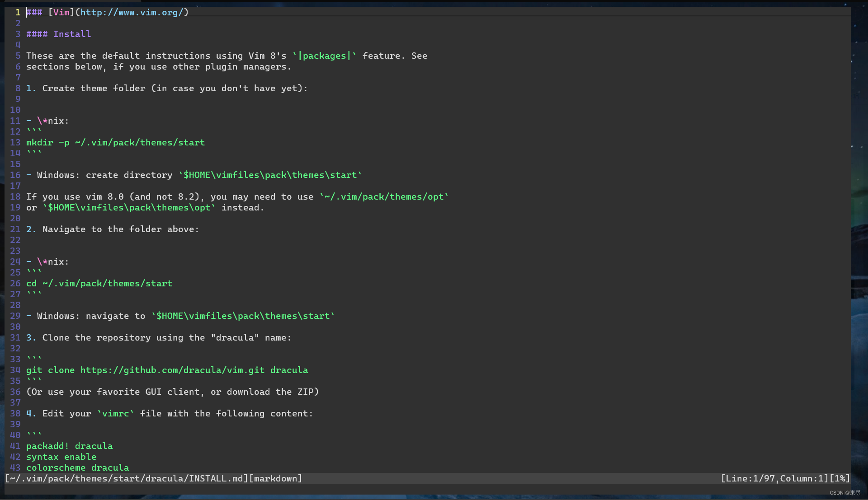Select the packadd! dracula line
The width and height of the screenshot is (868, 500).
coord(69,446)
